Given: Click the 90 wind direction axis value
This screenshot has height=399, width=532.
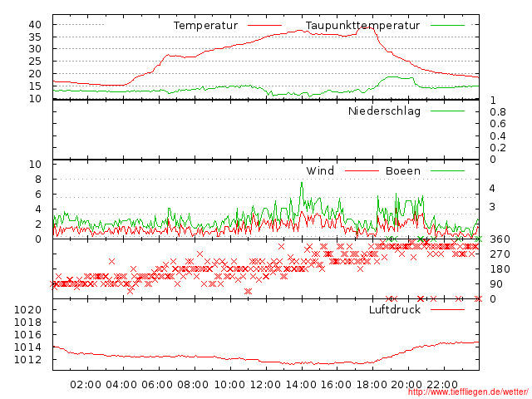Looking at the screenshot, I should [496, 284].
